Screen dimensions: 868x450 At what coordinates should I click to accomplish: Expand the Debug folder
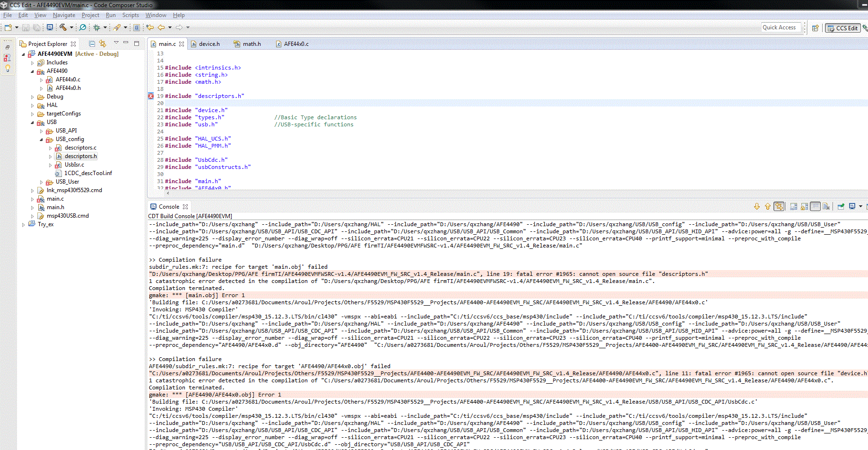coord(32,97)
